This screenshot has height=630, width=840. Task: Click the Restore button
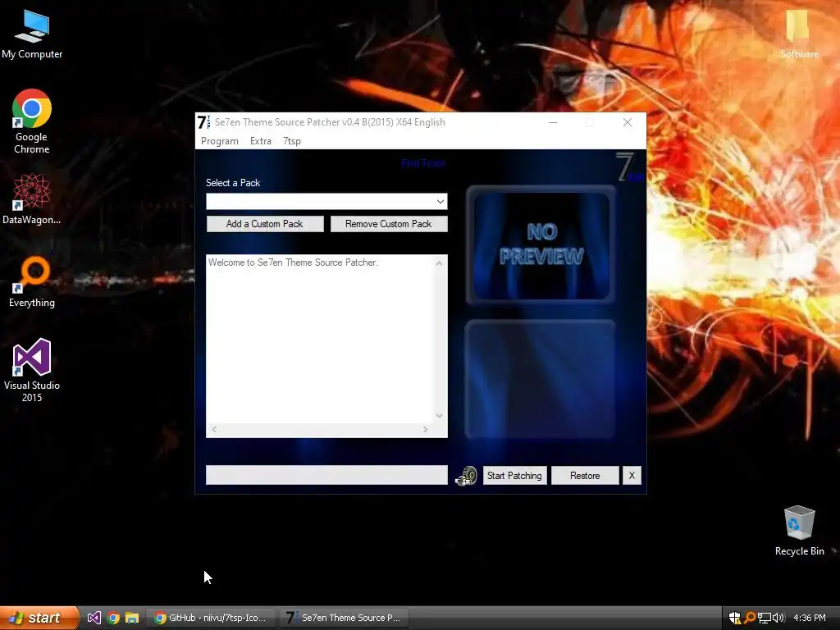pos(585,476)
